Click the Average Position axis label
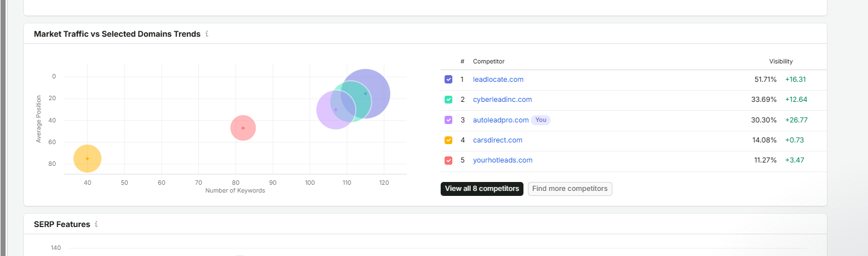This screenshot has width=868, height=256. pyautogui.click(x=39, y=119)
